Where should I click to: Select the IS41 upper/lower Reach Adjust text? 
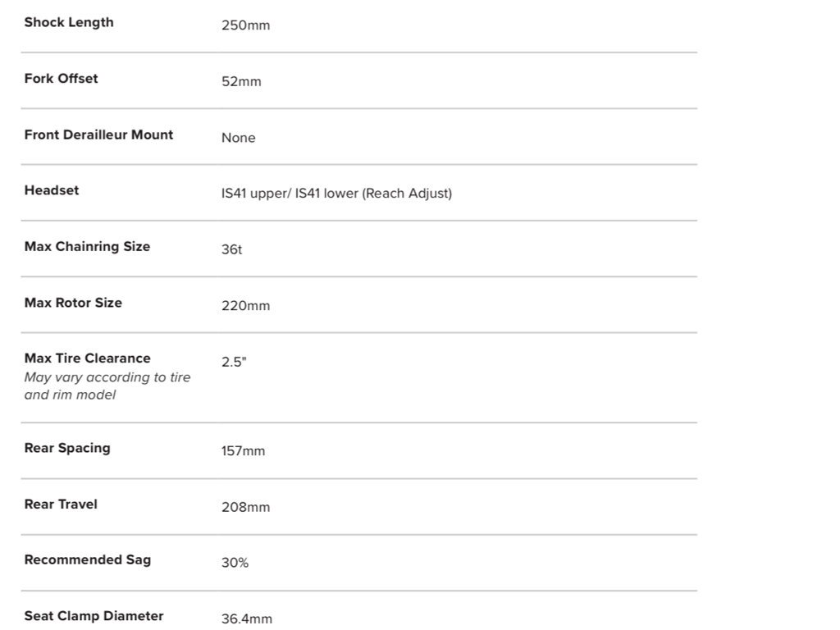(x=336, y=194)
